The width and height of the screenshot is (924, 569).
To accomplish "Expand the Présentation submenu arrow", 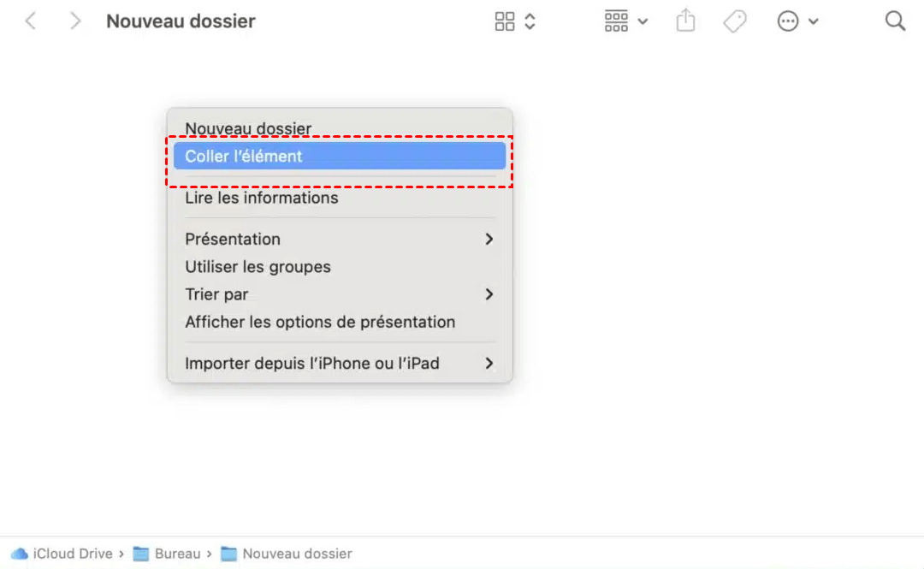I will [489, 240].
